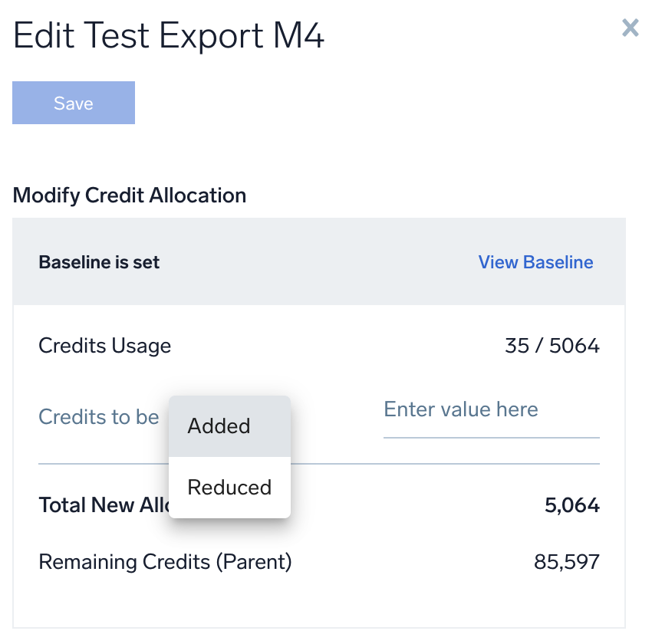This screenshot has width=652, height=644.
Task: Click the Credits to be dropdown label
Action: [x=99, y=417]
